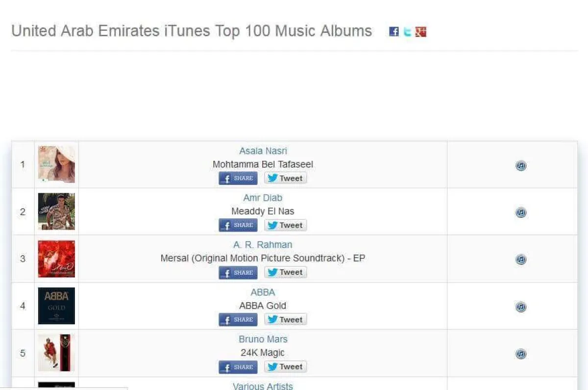Open the iTunes music icon for Amr Diab
588x390 pixels.
(x=521, y=212)
